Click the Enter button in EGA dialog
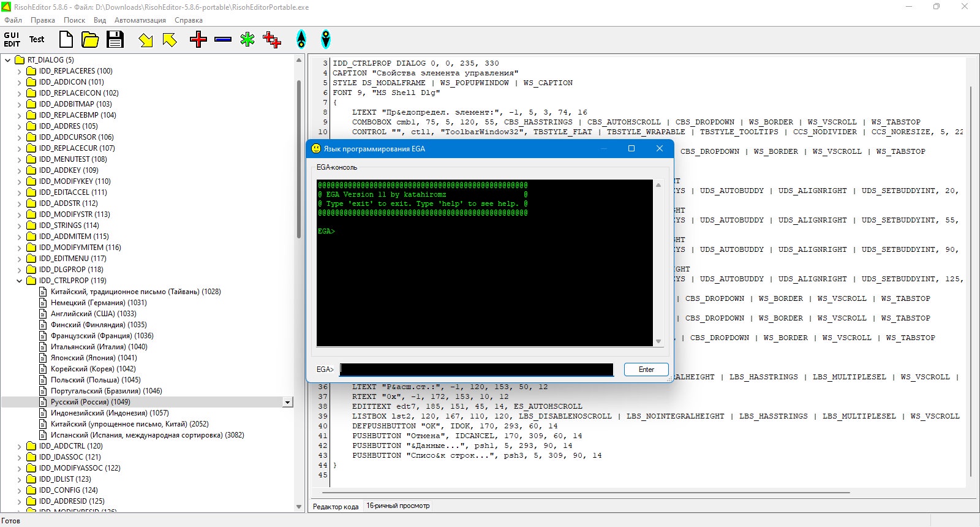 click(646, 370)
